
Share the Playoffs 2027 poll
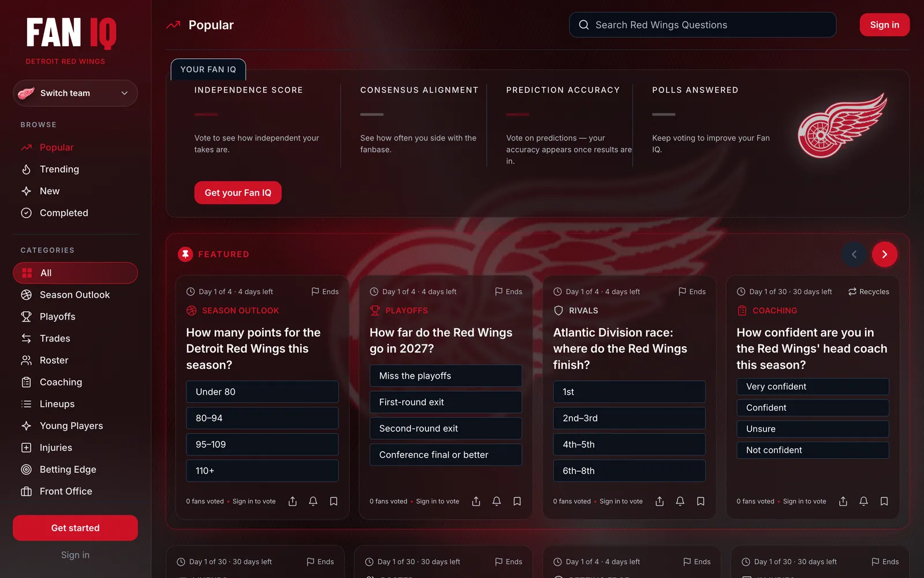476,501
